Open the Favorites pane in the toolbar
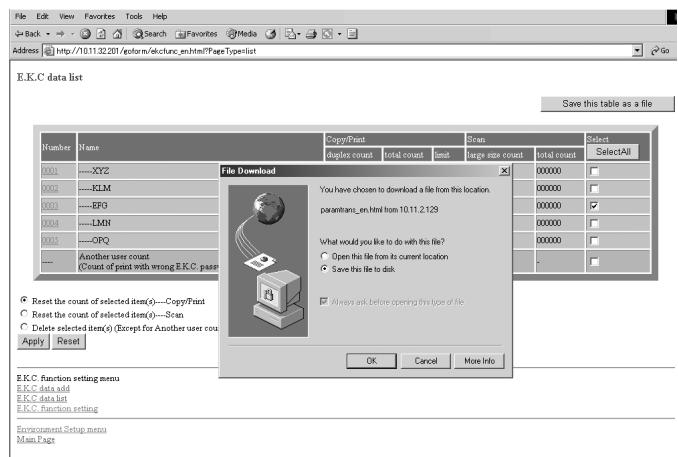 pyautogui.click(x=196, y=34)
